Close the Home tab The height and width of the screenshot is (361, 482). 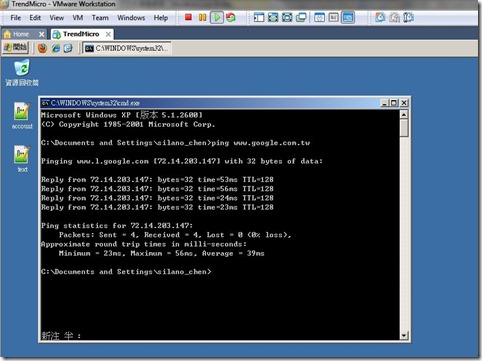tap(41, 34)
